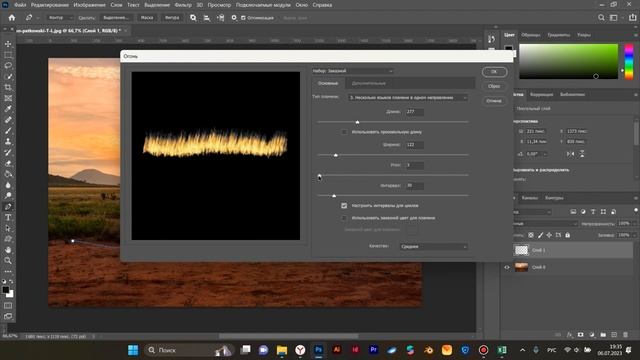Click the Shape button in options bar
Screen dimensions: 640x360
pyautogui.click(x=172, y=18)
